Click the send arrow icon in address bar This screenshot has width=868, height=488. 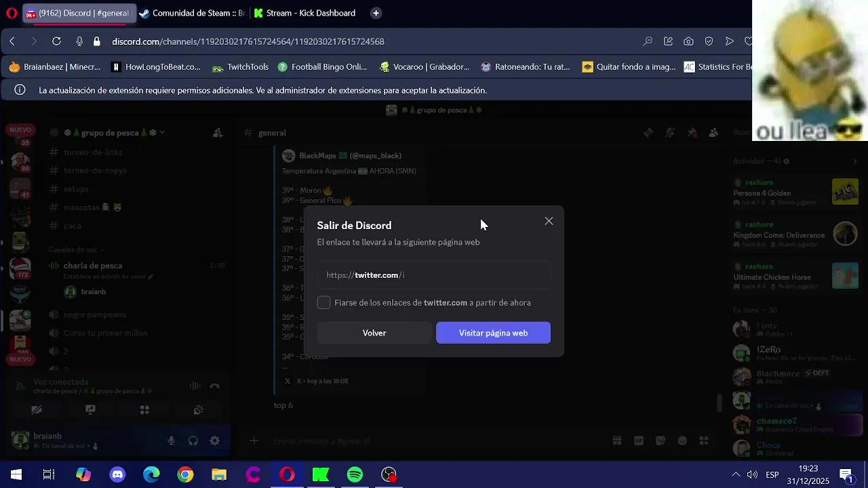tap(729, 41)
